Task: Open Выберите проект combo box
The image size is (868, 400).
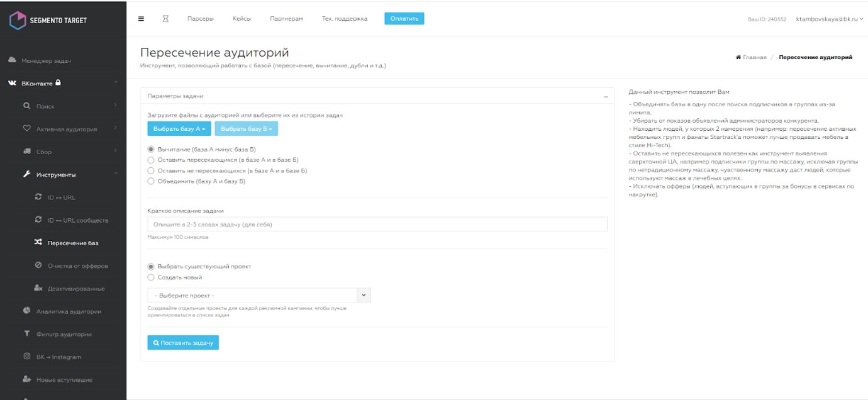Action: pyautogui.click(x=259, y=295)
